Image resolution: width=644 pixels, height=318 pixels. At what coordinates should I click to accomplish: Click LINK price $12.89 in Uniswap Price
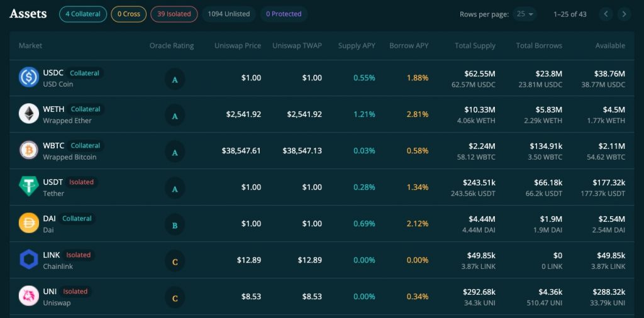pyautogui.click(x=249, y=260)
